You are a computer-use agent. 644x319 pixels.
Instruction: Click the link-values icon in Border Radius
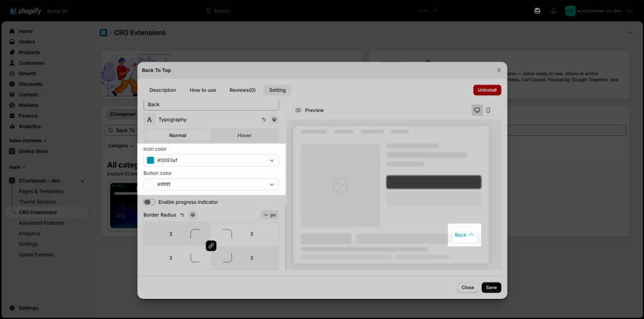point(211,246)
